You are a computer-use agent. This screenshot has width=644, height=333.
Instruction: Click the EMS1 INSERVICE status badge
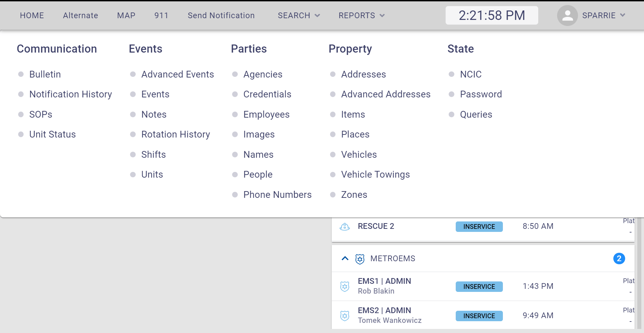click(x=479, y=286)
